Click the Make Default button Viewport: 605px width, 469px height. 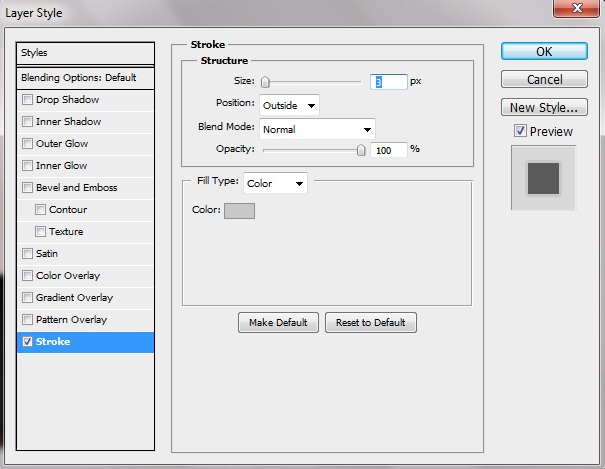coord(278,322)
